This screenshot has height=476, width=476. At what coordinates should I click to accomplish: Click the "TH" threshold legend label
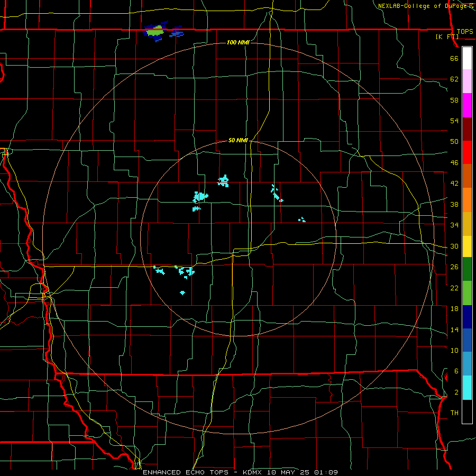(x=454, y=413)
